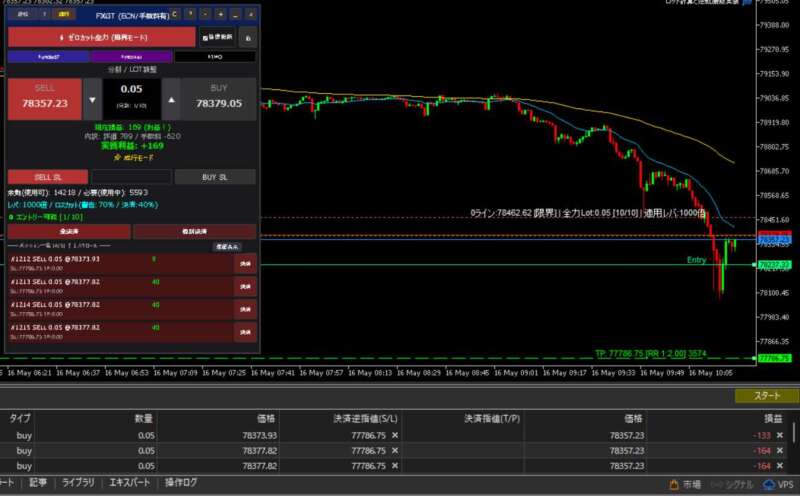
Task: Click the SELL 78357.23 button
Action: 44,99
